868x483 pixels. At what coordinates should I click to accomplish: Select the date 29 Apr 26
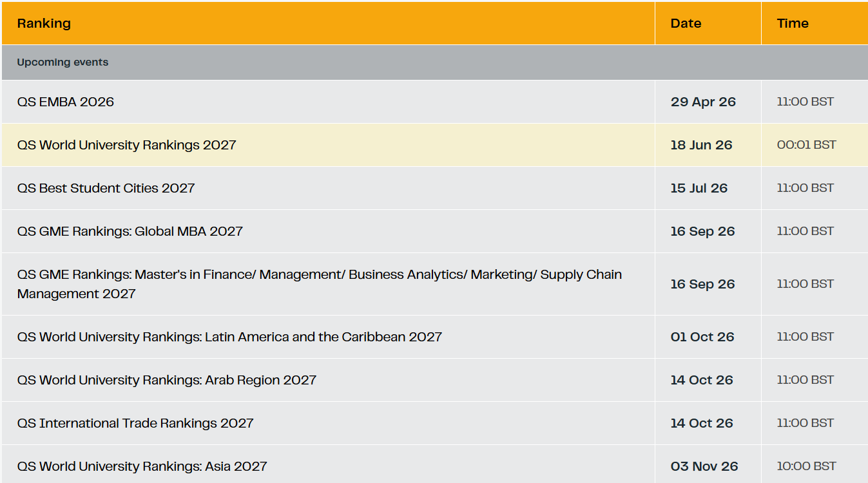pyautogui.click(x=703, y=102)
